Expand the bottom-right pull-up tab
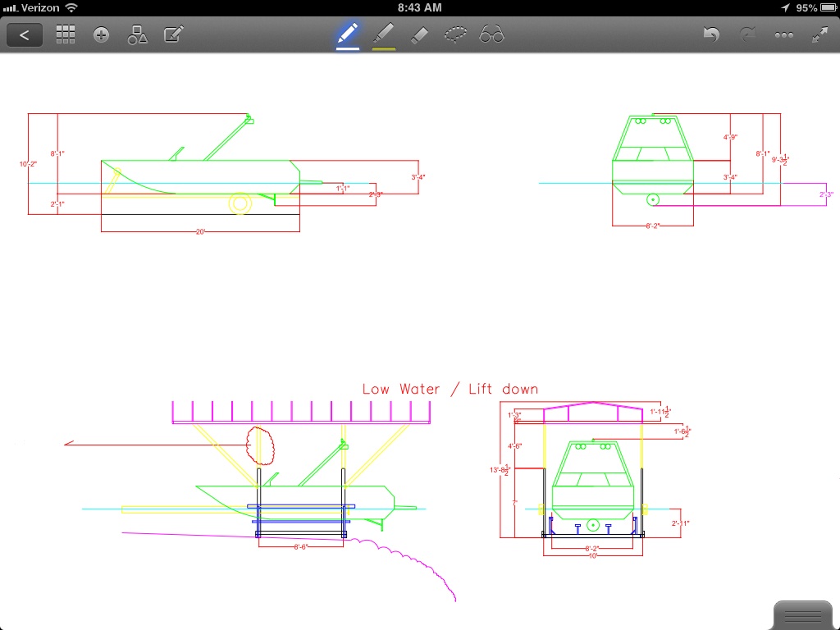This screenshot has width=840, height=630. [x=807, y=614]
